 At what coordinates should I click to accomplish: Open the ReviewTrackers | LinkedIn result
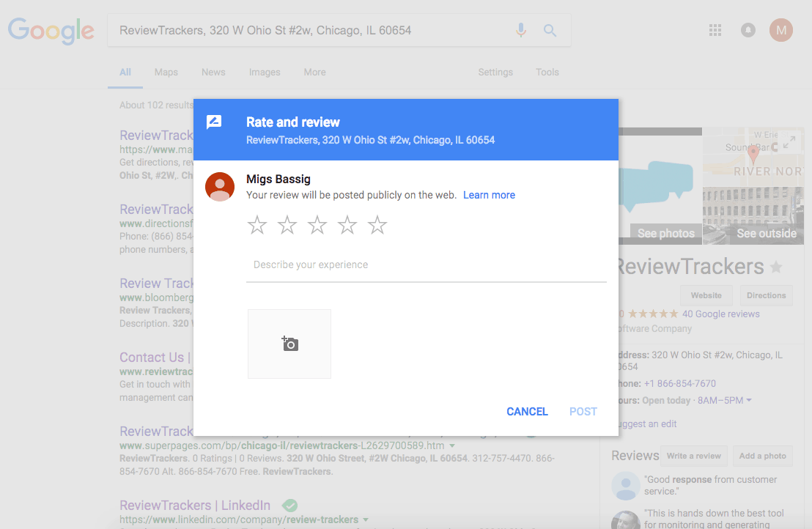(195, 506)
